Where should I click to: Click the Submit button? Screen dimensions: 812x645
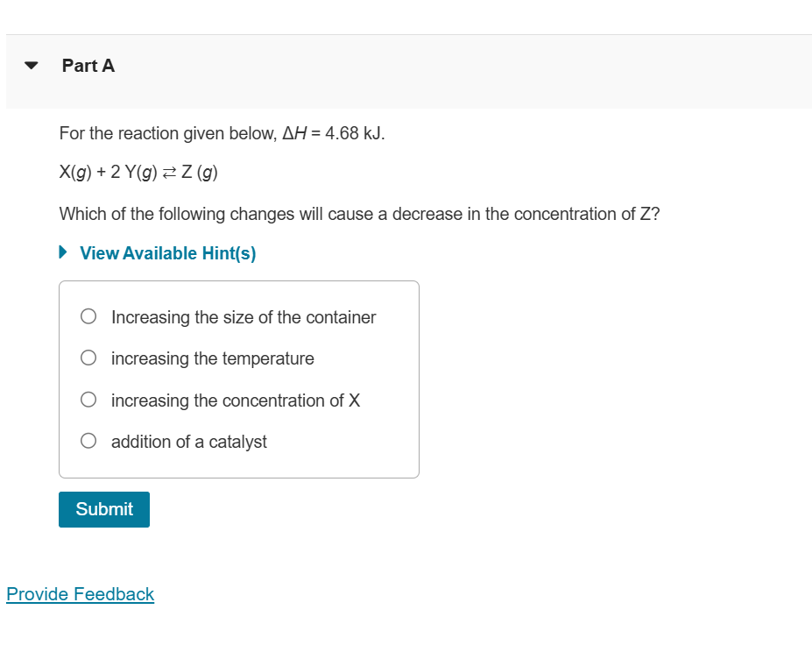[x=103, y=509]
